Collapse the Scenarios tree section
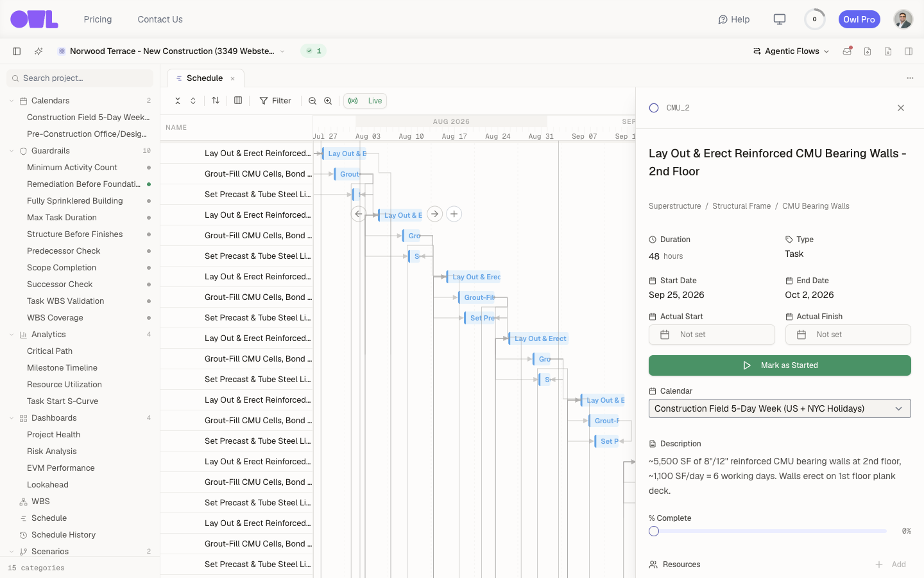 pos(12,552)
